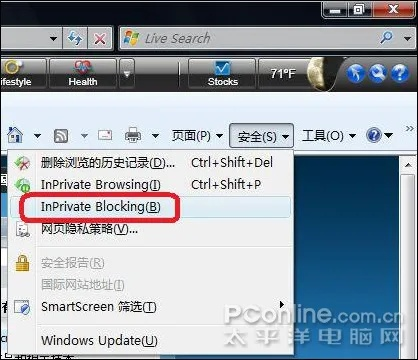Click the vertical scrollbar up arrow
418x360 pixels.
pyautogui.click(x=408, y=165)
